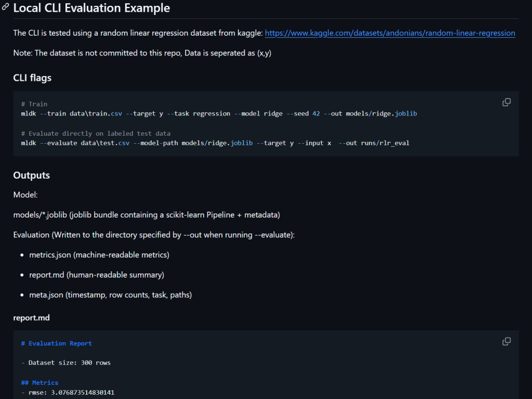The image size is (532, 399).
Task: Click the 'mldk --train data\train.csv' command line
Action: (x=219, y=114)
